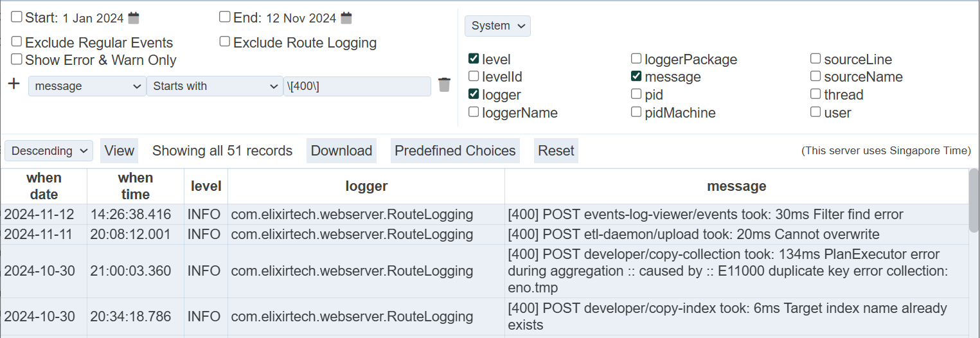
Task: Open the End date calendar picker
Action: coord(346,18)
